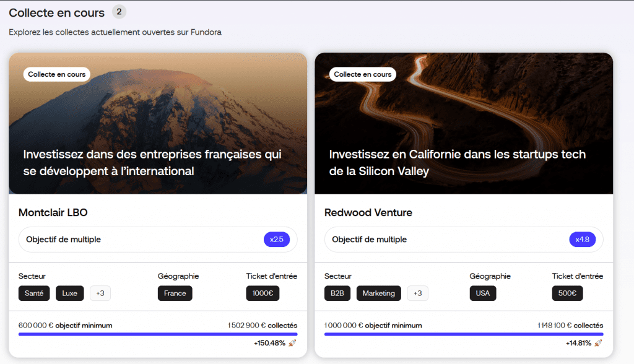
Task: Open the Silicon Valley winding road image
Action: point(464,111)
